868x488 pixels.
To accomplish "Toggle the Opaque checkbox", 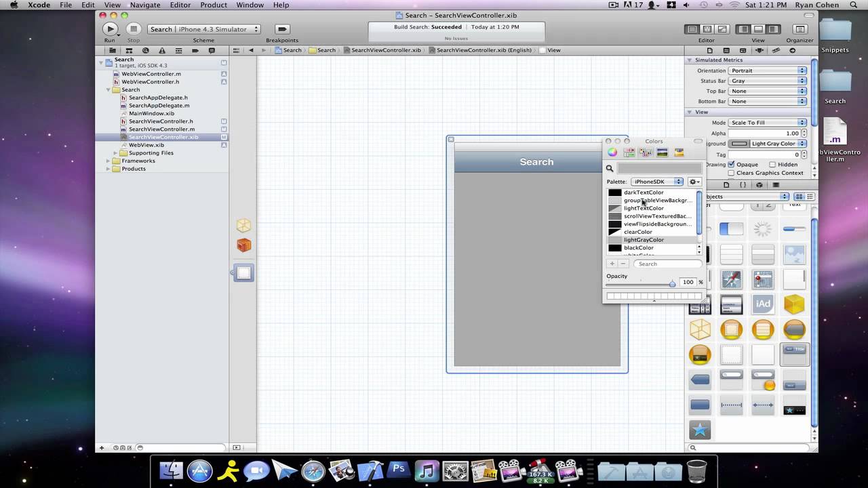I will (731, 165).
